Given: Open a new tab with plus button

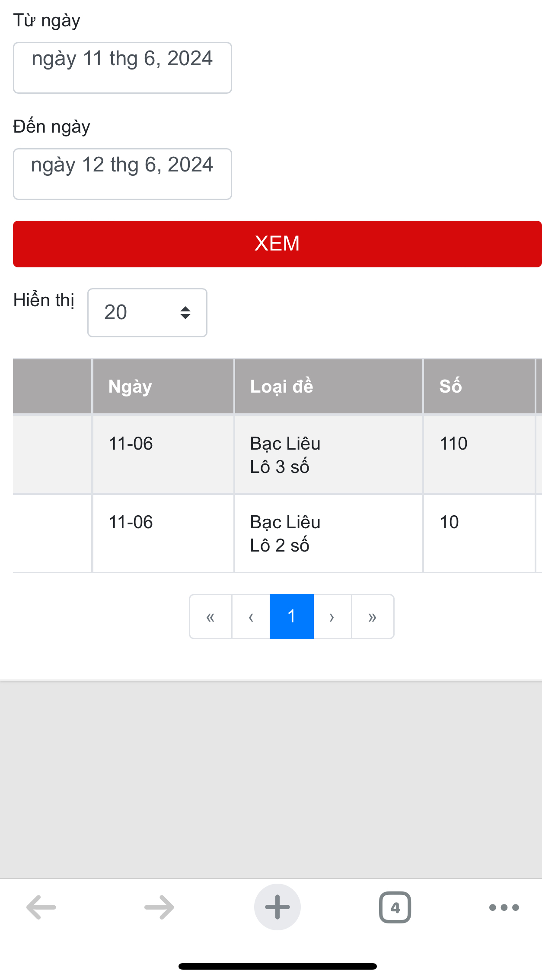Looking at the screenshot, I should 277,907.
